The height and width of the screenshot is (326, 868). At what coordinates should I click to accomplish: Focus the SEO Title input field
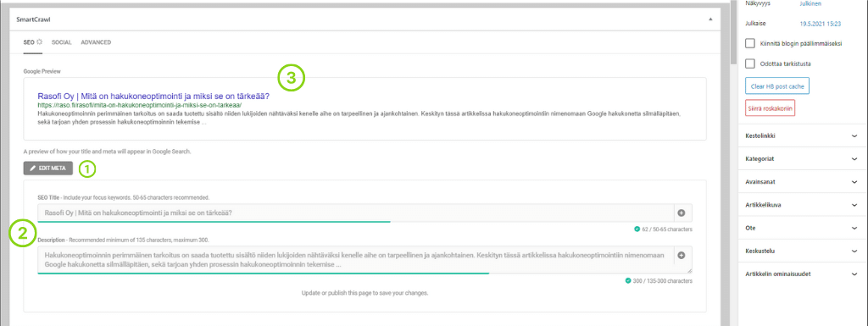coord(355,213)
